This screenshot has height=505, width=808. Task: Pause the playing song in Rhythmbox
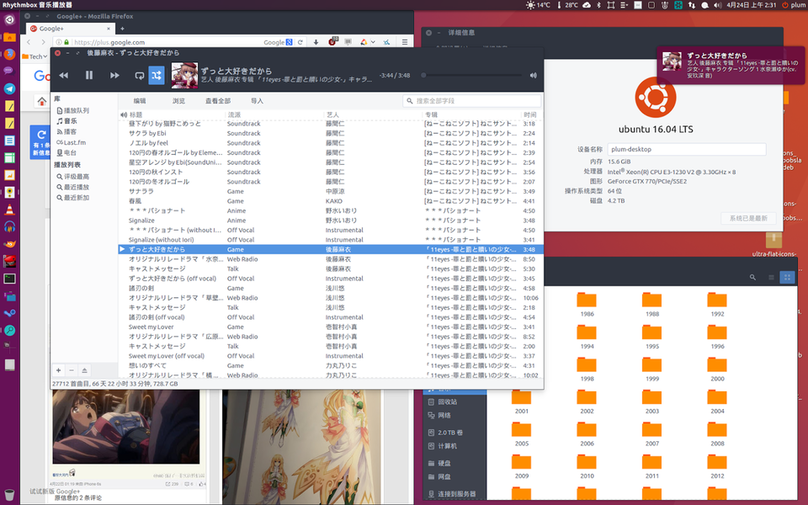89,75
